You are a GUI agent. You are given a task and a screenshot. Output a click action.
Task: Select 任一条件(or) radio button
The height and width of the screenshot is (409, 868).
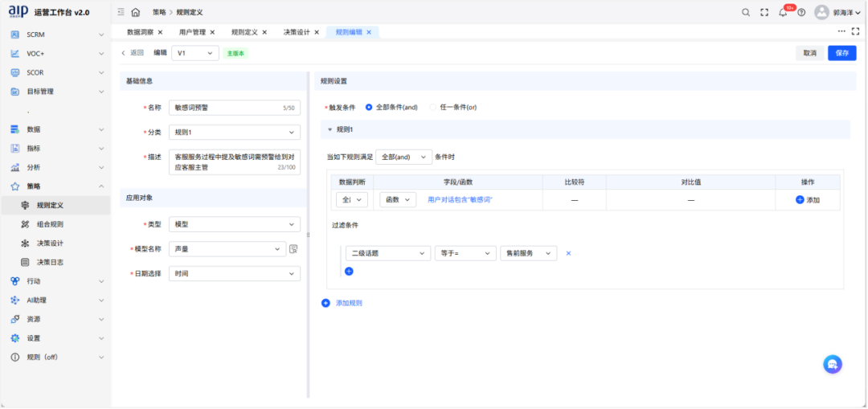(x=433, y=107)
